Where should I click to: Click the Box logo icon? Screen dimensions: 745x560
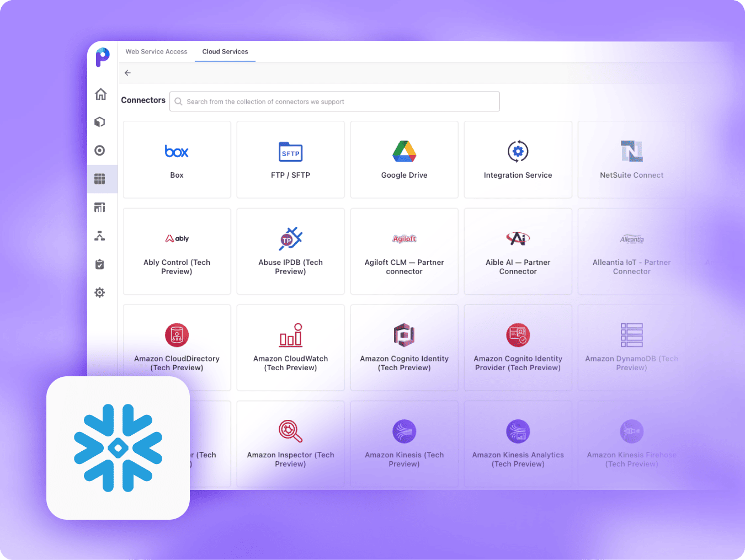pos(177,151)
